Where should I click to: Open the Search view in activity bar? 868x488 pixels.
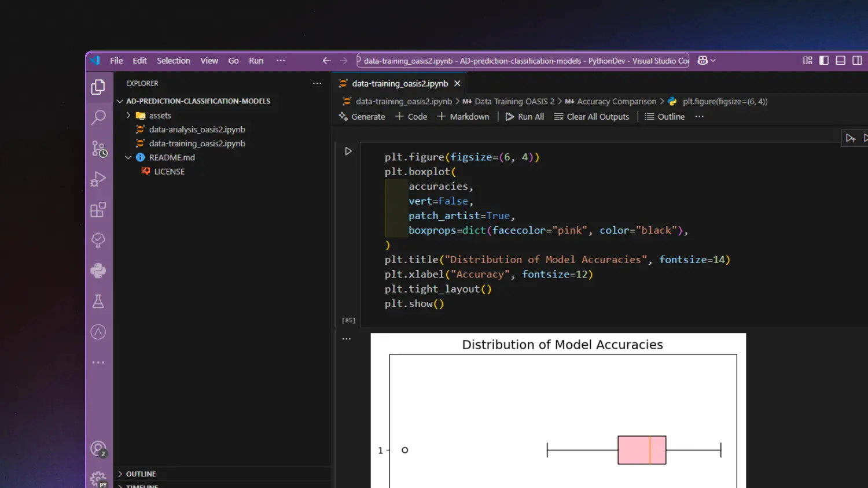(98, 117)
